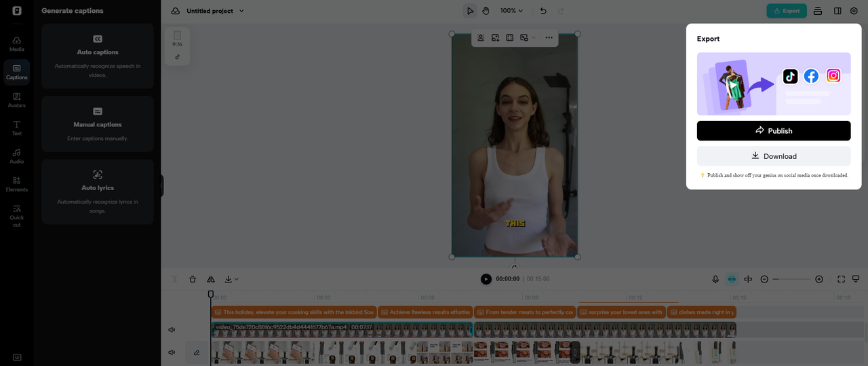Click the timeline zoom slider track
Screen dimensions: 868x366
[791, 279]
